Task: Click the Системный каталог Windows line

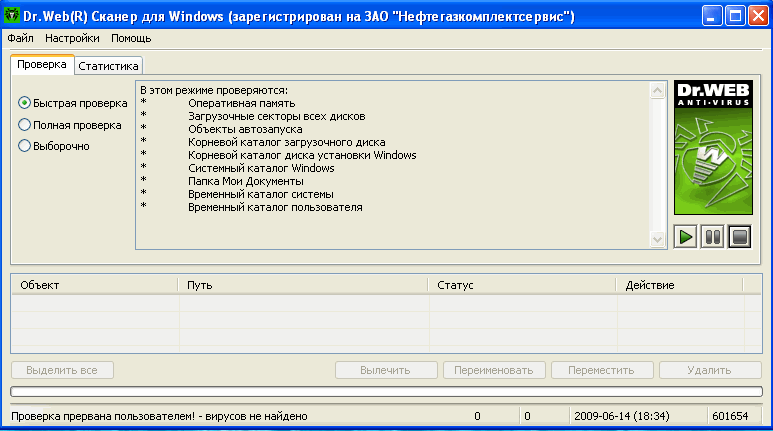Action: coord(261,168)
